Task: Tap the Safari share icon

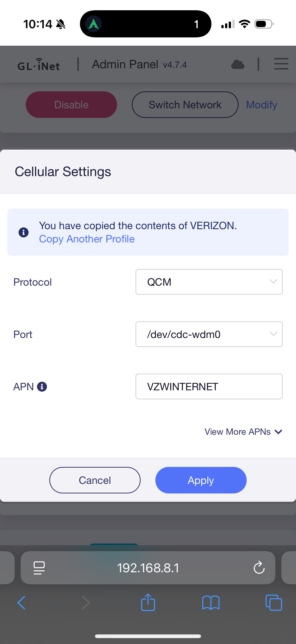Action: [x=148, y=602]
